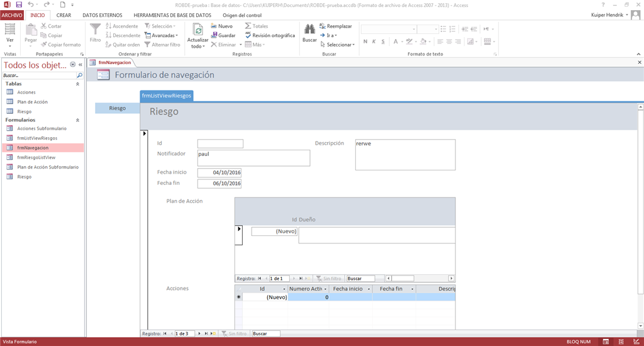Viewport: 644px width, 346px height.
Task: Toggle italic K formatting button
Action: pyautogui.click(x=374, y=42)
